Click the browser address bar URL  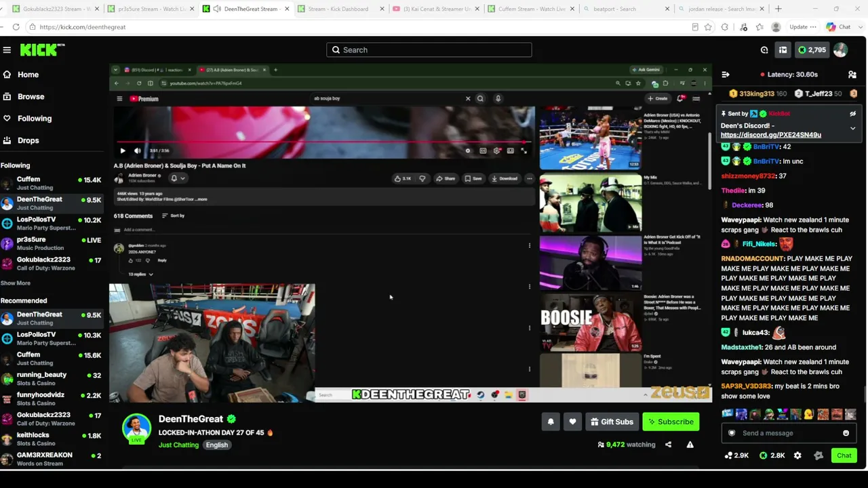(83, 27)
